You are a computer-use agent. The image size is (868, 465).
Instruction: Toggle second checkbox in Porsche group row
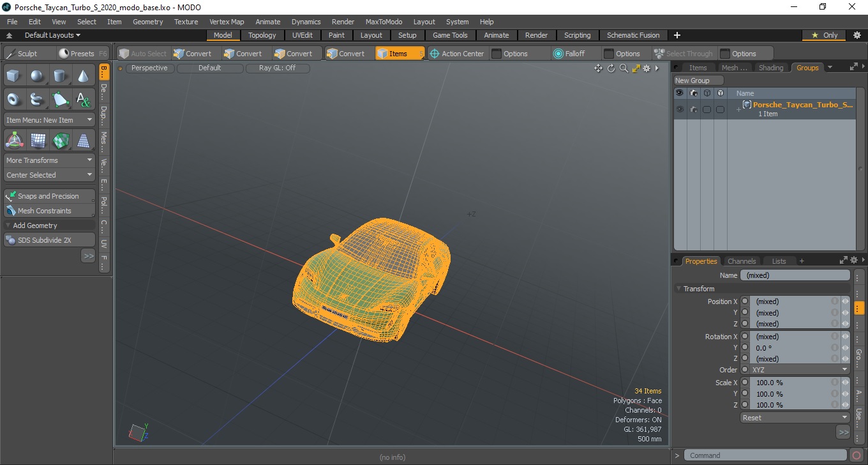(x=720, y=109)
